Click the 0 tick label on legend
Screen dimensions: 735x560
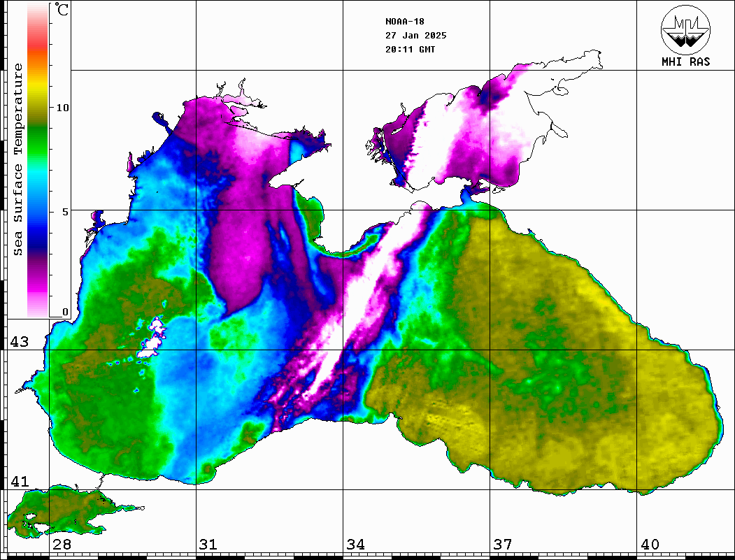click(x=66, y=312)
